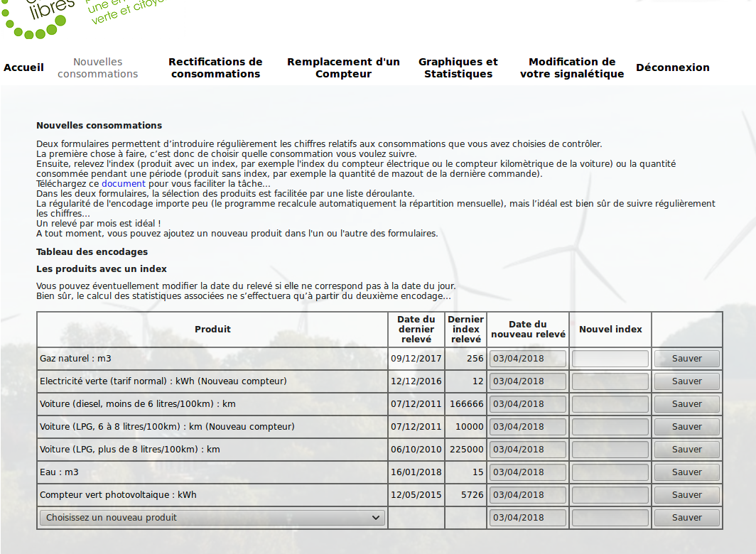Edit new reading date in new product row
The width and height of the screenshot is (756, 554).
coord(528,518)
